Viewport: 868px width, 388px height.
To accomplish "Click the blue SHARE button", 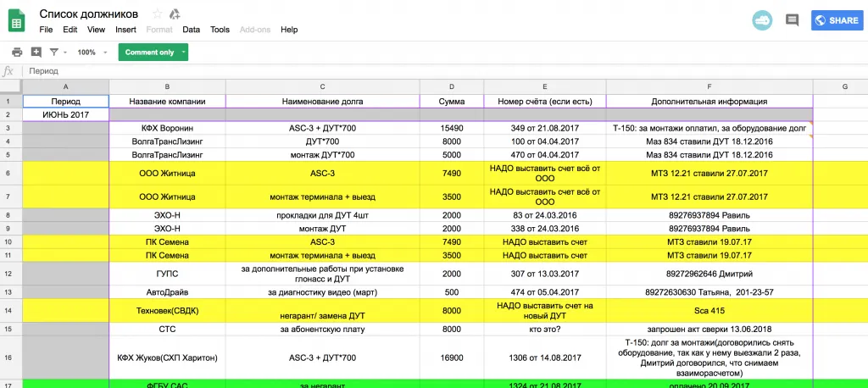I will click(x=836, y=20).
